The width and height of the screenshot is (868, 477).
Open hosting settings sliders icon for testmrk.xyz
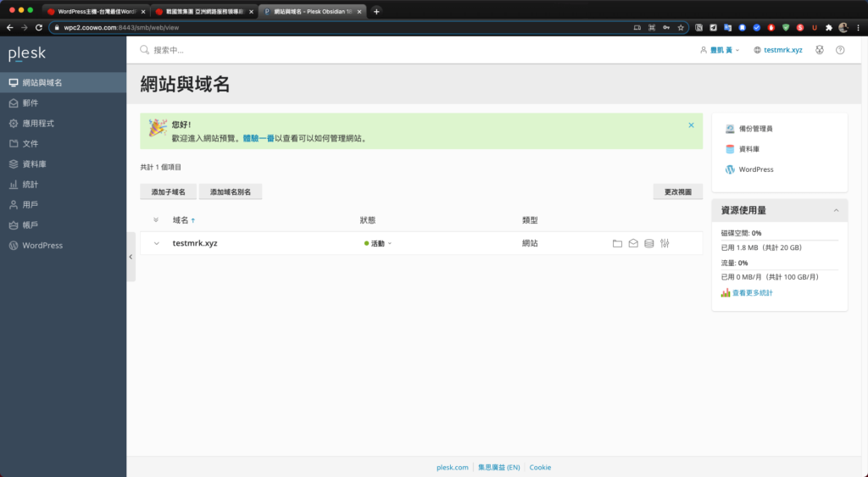click(665, 243)
